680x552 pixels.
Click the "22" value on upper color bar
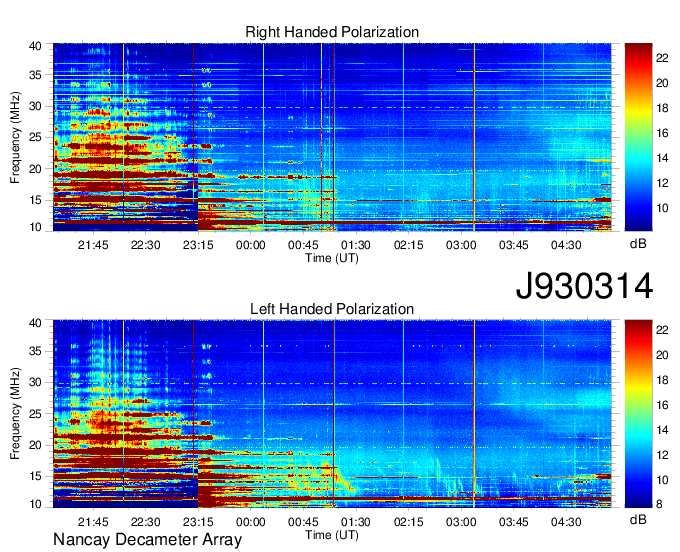662,58
